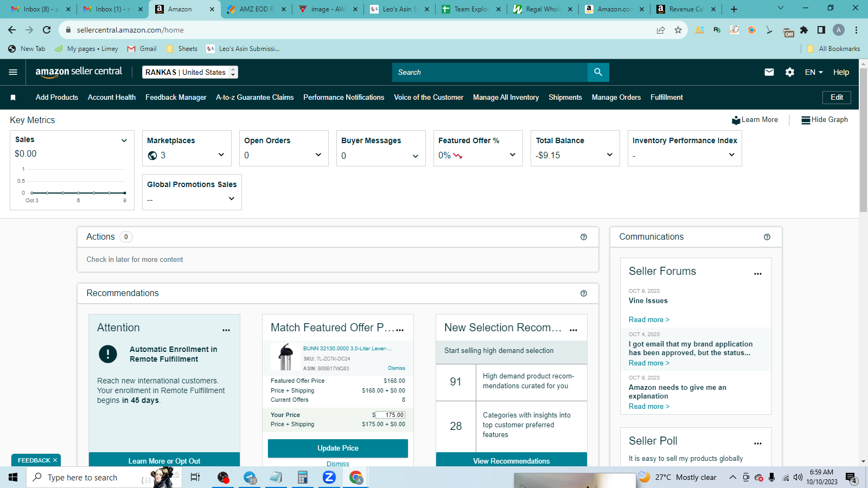Click into the Seller Central Search field

click(x=490, y=72)
